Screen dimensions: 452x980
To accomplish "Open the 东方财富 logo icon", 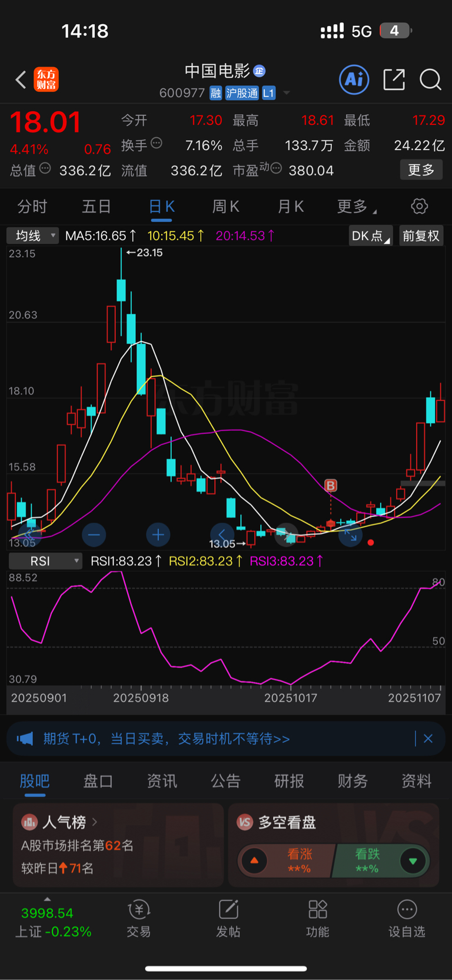I will (x=46, y=79).
